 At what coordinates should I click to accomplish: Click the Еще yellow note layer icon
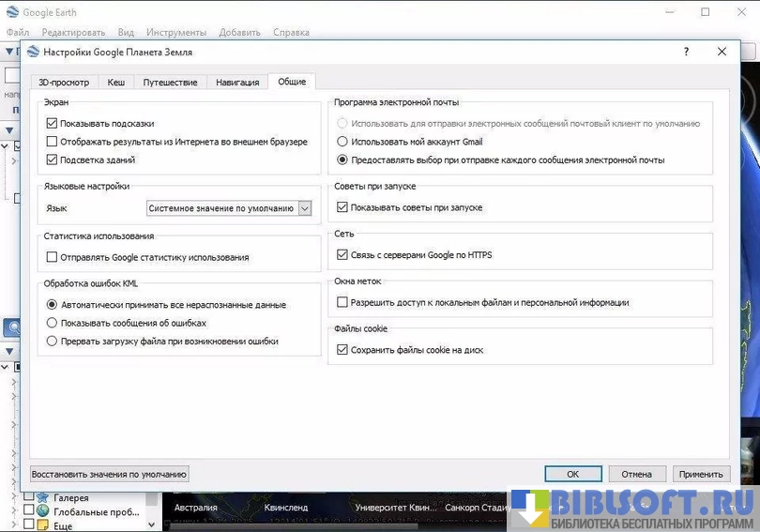[44, 525]
